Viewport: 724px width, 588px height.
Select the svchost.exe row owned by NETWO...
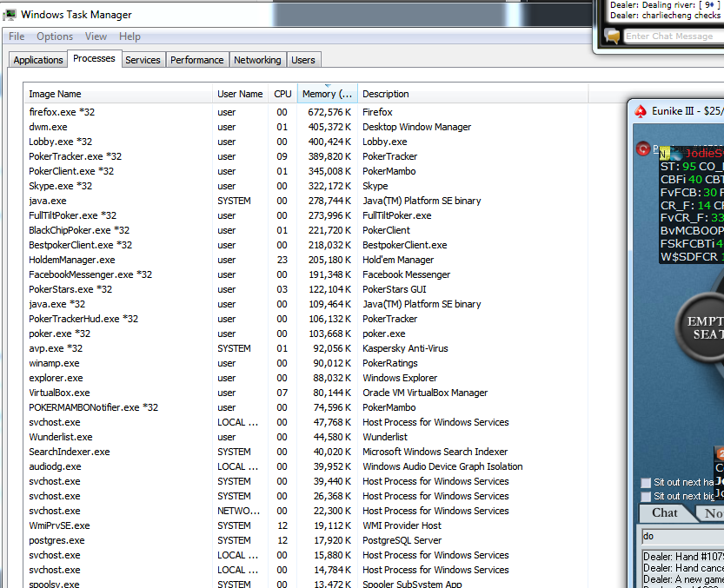click(306, 511)
